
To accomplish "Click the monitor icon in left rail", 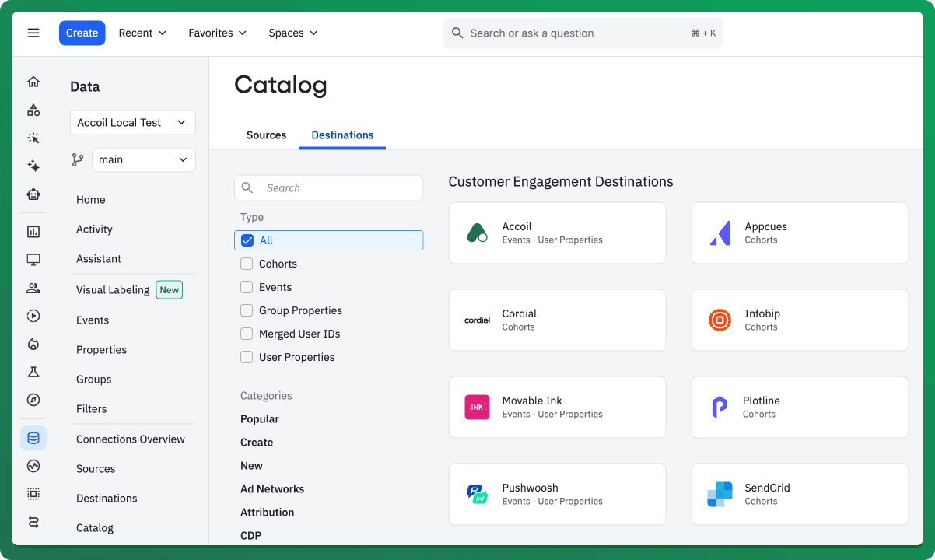I will click(x=33, y=260).
